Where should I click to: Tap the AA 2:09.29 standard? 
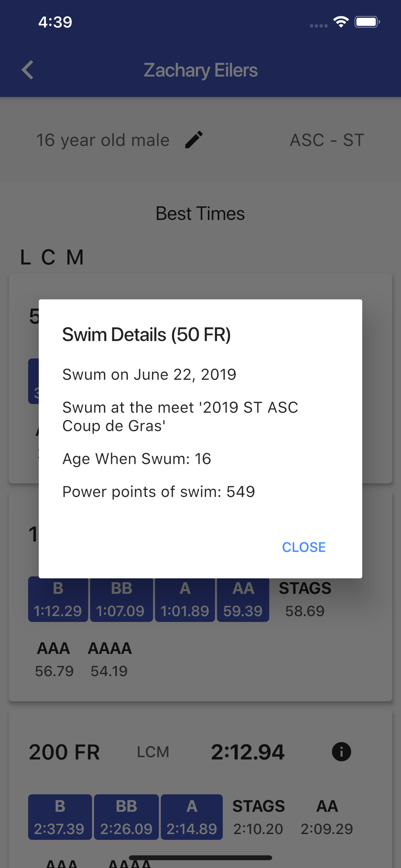click(x=327, y=817)
